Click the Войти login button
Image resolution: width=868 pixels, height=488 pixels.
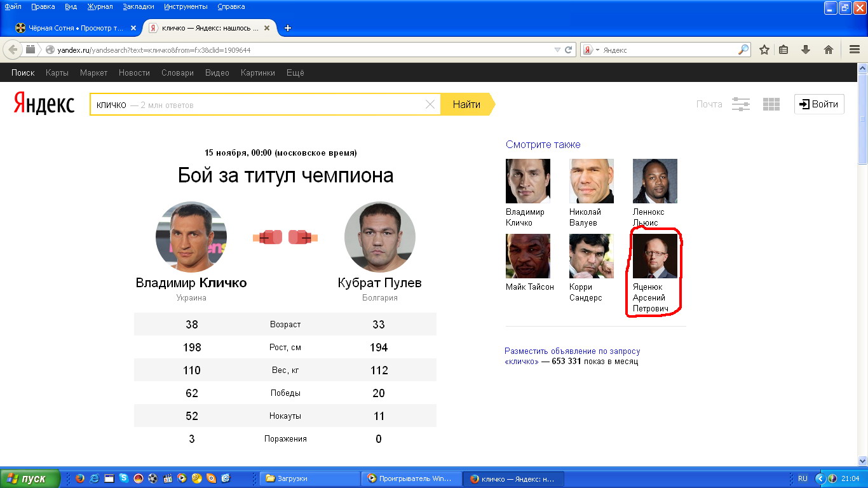point(819,104)
